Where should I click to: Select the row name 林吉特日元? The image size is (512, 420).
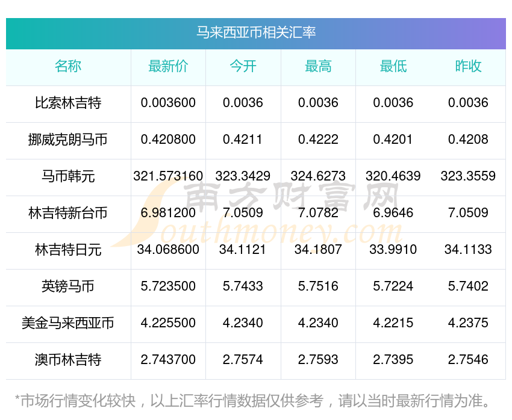[x=68, y=250]
